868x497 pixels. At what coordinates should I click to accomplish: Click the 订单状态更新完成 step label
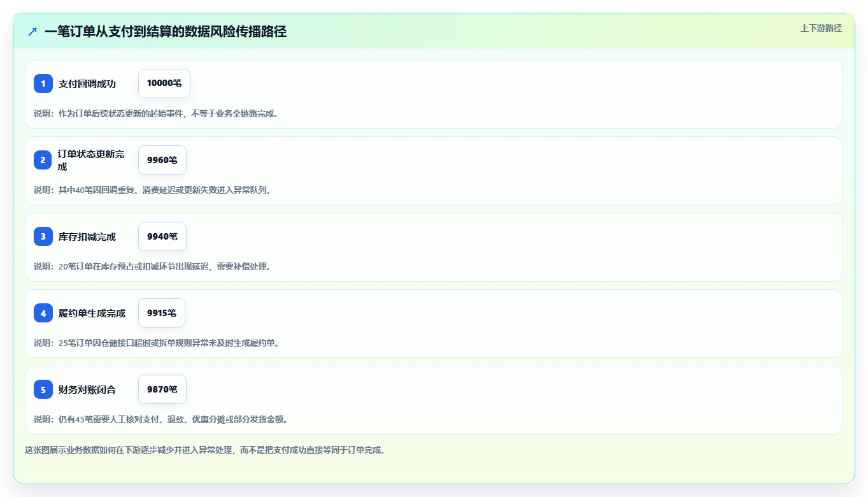(x=92, y=160)
